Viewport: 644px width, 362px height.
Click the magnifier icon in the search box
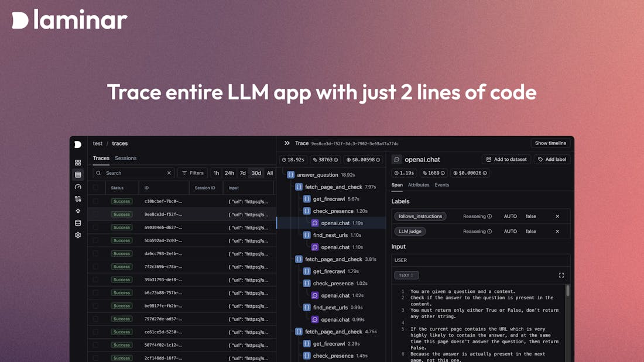point(98,173)
